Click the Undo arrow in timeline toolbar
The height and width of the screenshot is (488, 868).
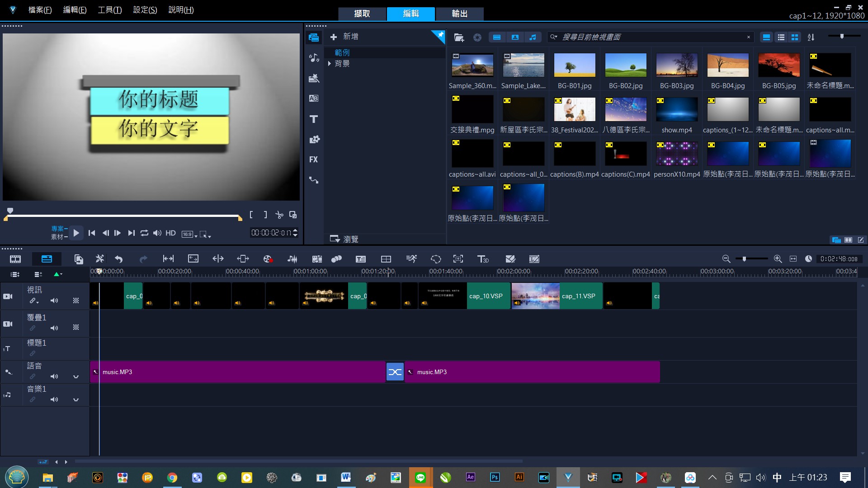tap(118, 259)
